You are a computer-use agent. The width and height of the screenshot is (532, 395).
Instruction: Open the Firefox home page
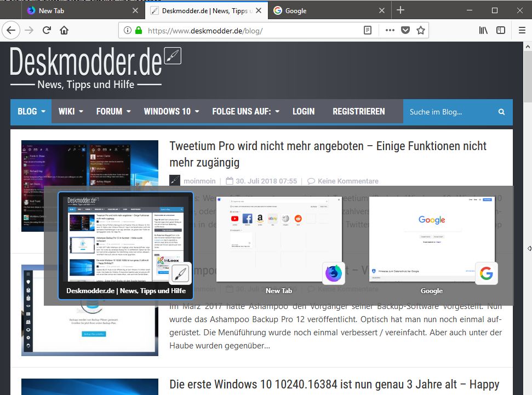[x=64, y=30]
